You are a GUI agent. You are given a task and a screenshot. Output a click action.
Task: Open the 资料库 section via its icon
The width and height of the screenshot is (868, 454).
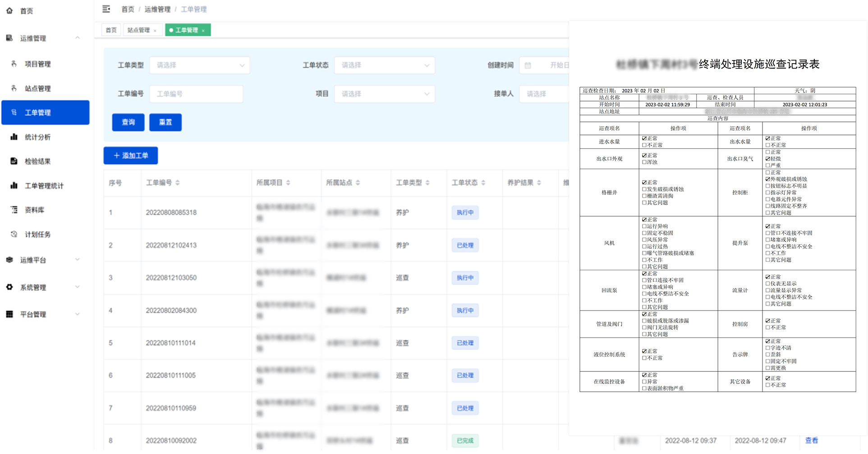click(x=14, y=209)
